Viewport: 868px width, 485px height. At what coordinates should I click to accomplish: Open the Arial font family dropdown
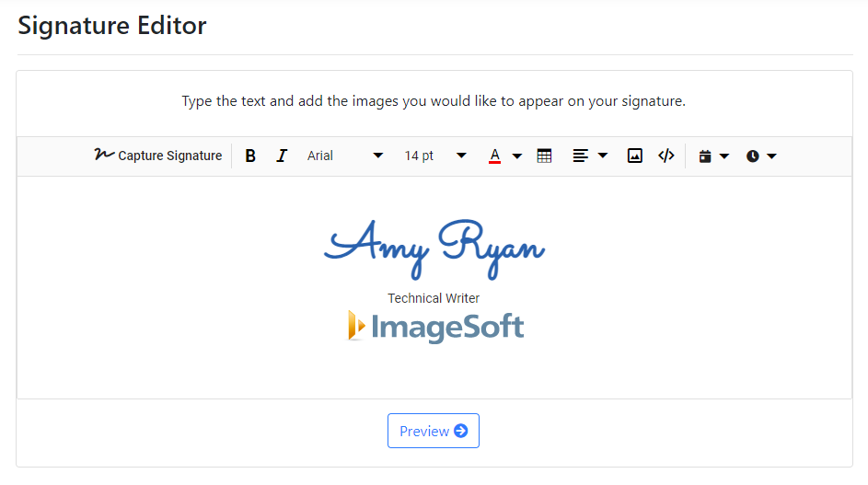pos(345,156)
